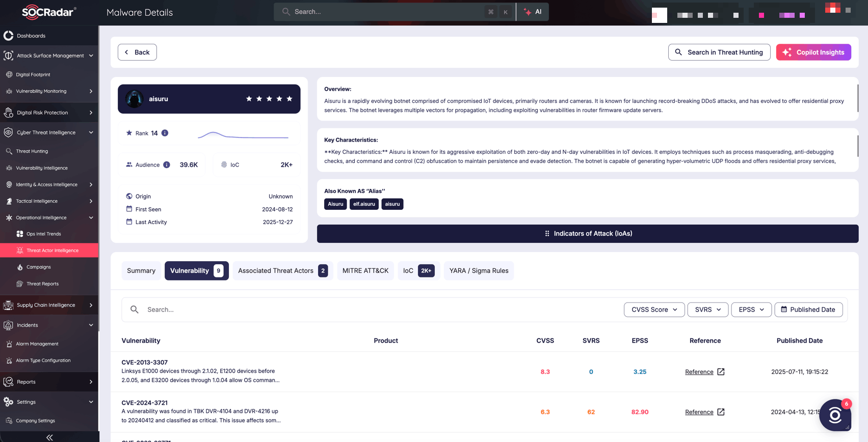The height and width of the screenshot is (442, 868).
Task: Click the Threat Reports icon in sidebar
Action: click(x=20, y=284)
